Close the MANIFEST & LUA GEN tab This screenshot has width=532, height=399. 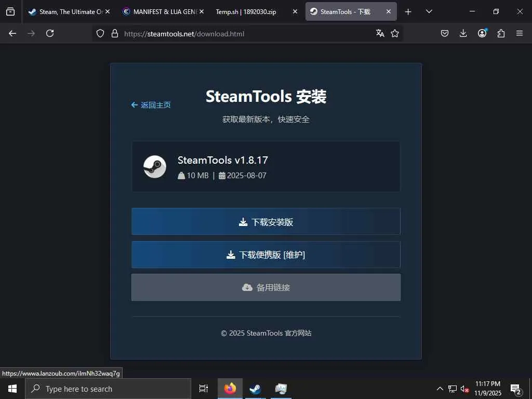coord(202,11)
